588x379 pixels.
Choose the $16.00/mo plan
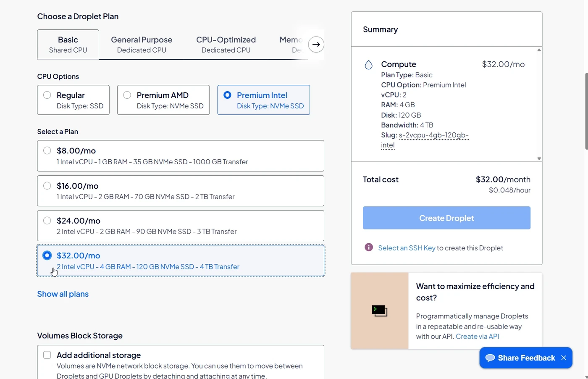coord(181,191)
